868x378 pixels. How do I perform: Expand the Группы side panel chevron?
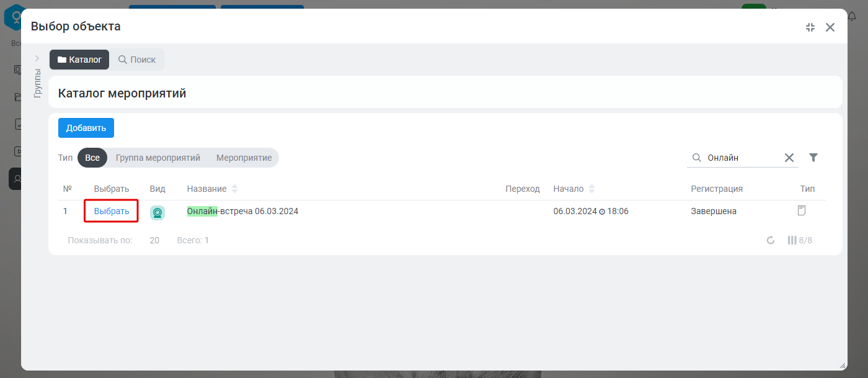(37, 58)
